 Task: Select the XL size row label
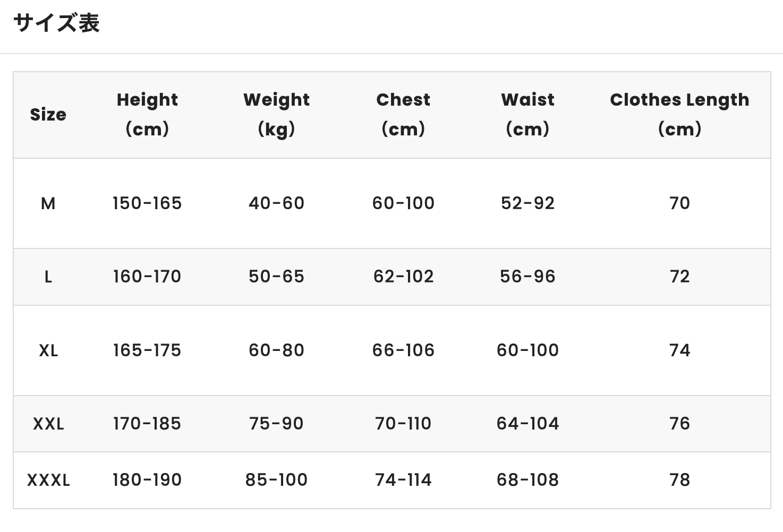(x=48, y=350)
